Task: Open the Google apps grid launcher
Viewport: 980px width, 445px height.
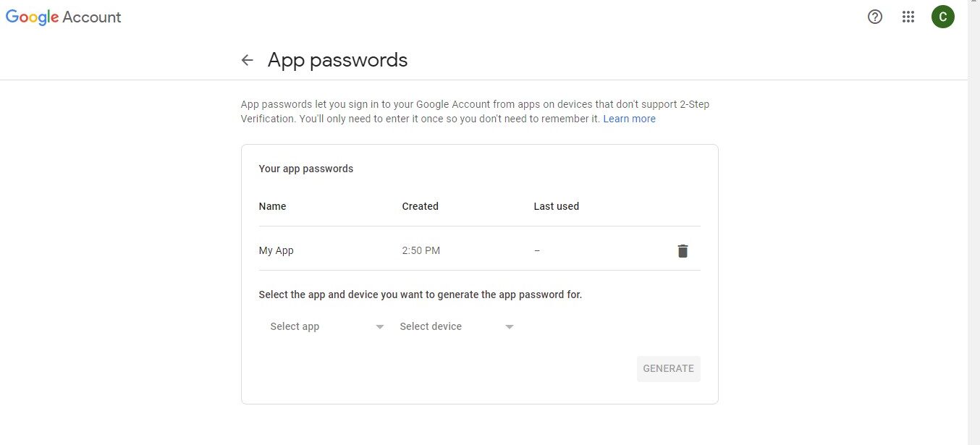Action: click(x=908, y=17)
